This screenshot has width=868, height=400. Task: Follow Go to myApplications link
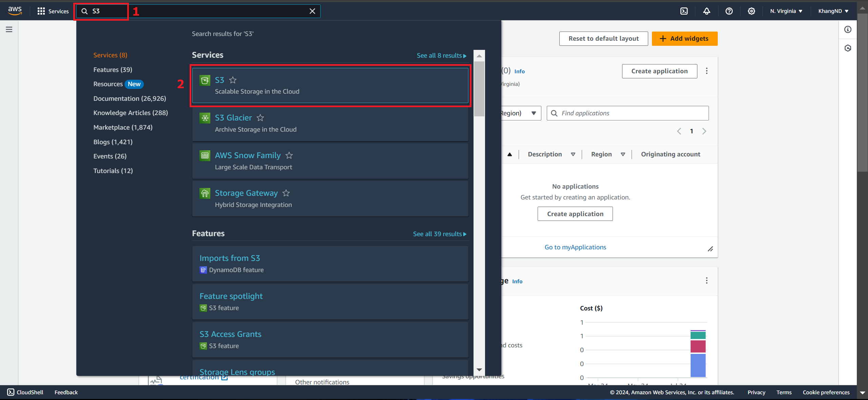coord(575,247)
